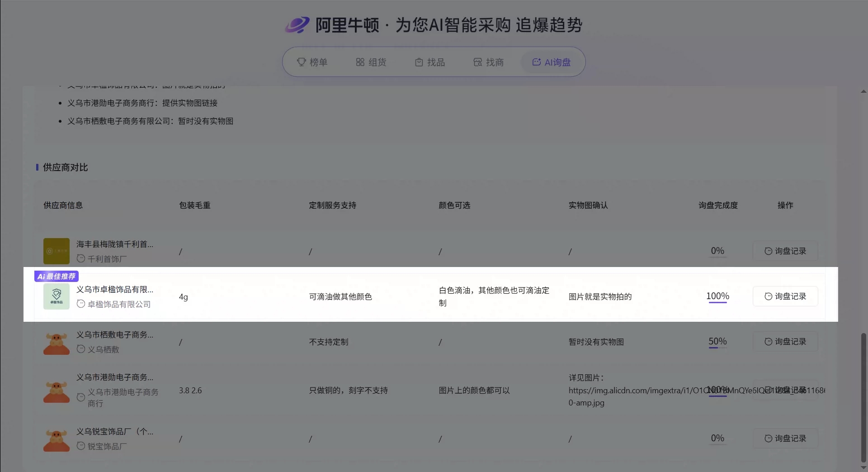
Task: Click the 供应商信息 column header
Action: pos(63,205)
